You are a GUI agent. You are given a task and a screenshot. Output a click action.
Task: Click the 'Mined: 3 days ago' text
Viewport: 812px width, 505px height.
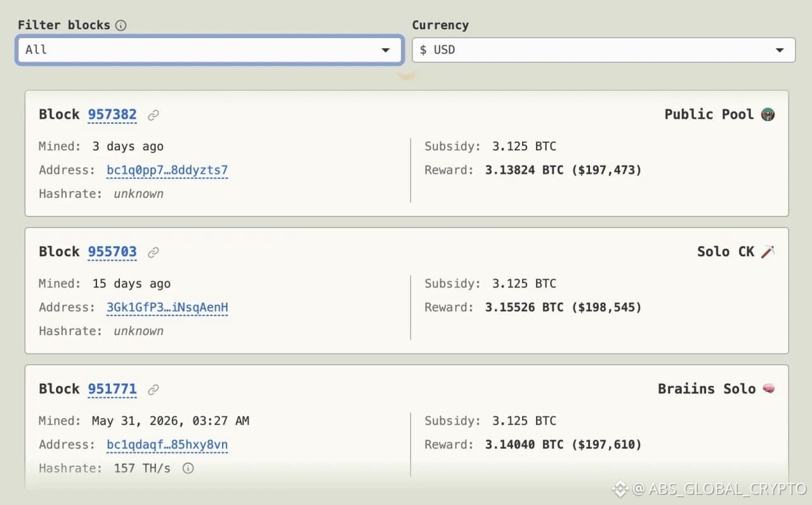click(101, 147)
